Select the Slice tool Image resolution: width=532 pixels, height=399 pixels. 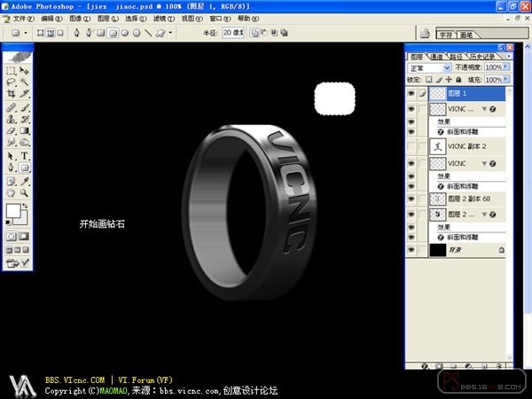click(24, 93)
